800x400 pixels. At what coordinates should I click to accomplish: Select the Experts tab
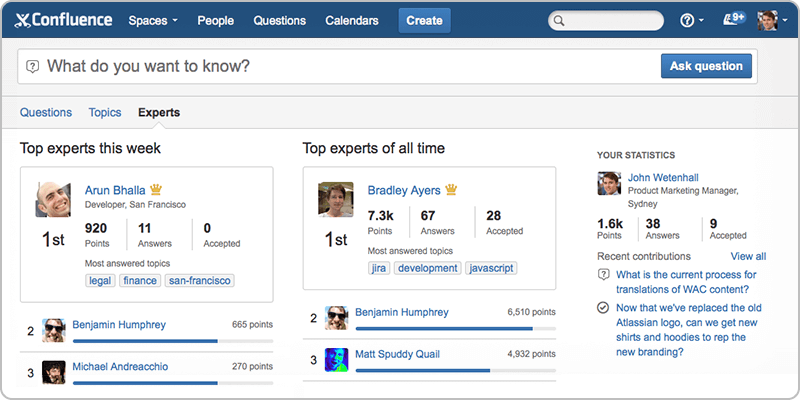point(159,113)
